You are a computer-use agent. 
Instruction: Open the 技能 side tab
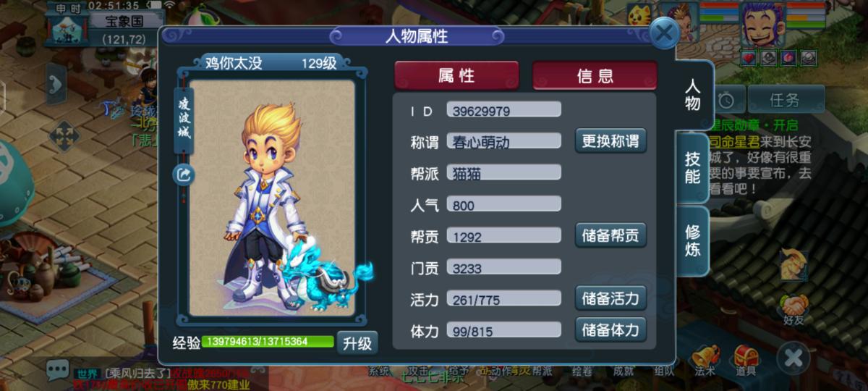tap(692, 168)
